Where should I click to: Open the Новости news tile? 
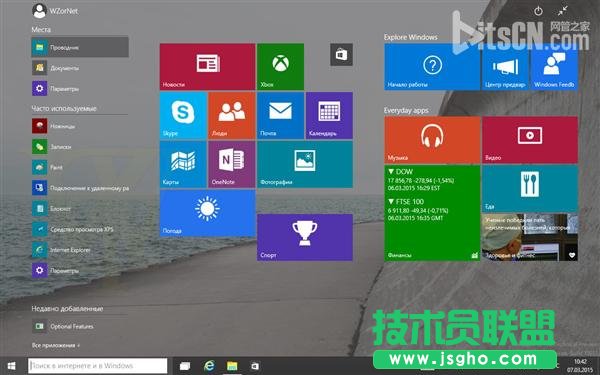[x=207, y=67]
